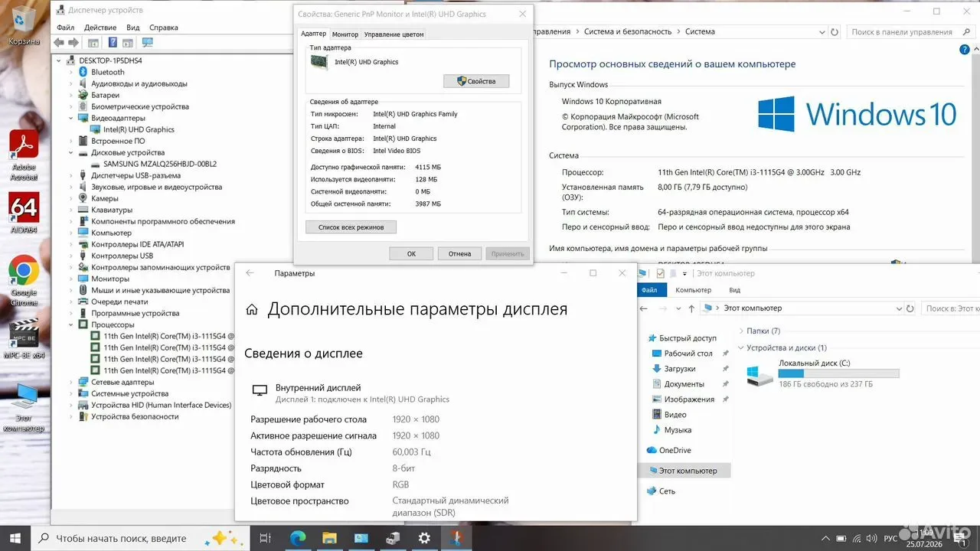980x551 pixels.
Task: Click the Windows Start button
Action: [x=15, y=538]
